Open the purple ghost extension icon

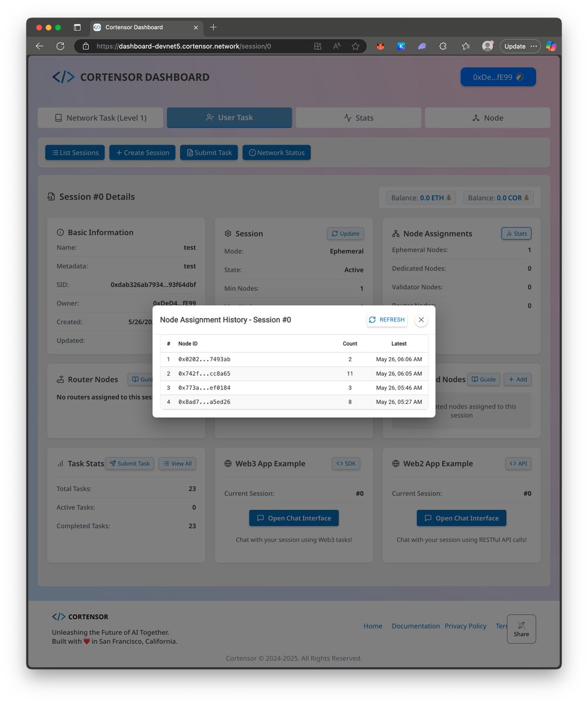click(422, 46)
